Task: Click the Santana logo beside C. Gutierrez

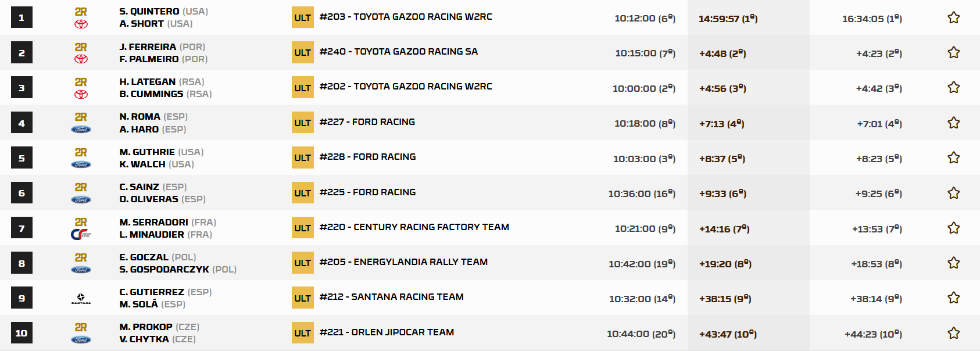Action: (81, 299)
